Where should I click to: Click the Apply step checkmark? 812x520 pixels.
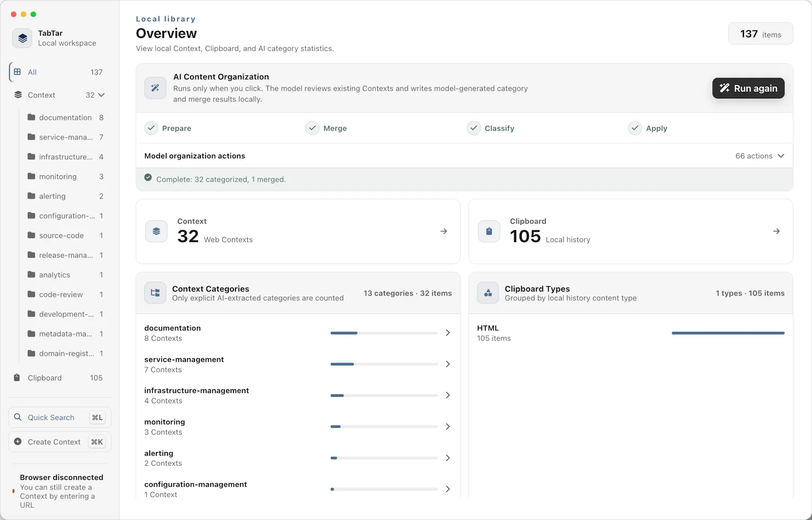635,128
